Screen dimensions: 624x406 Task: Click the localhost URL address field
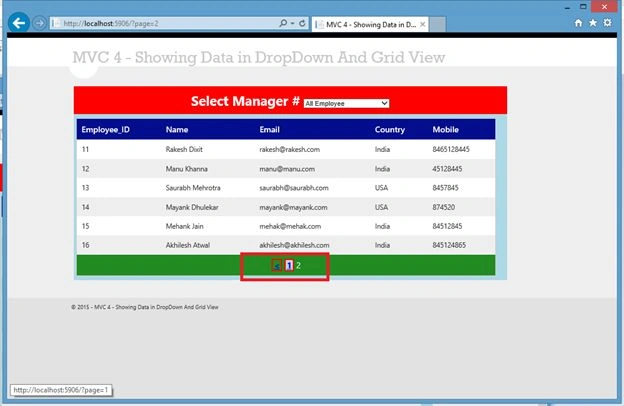click(164, 23)
